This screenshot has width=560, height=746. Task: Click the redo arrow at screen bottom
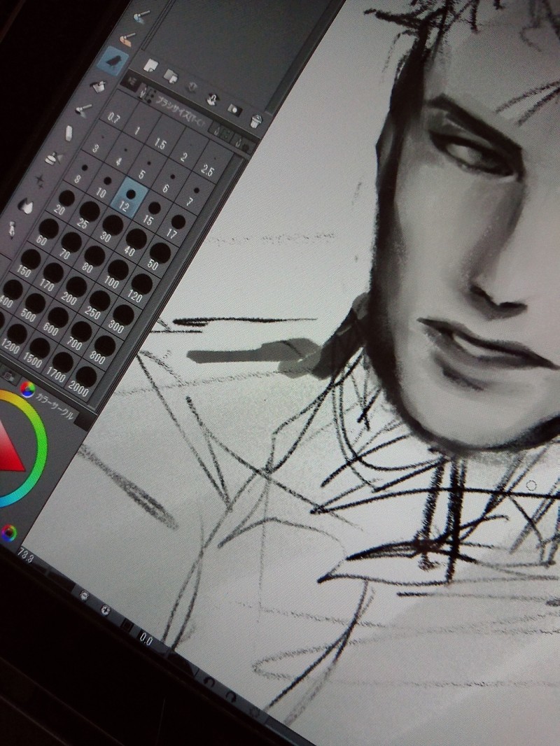[x=231, y=697]
